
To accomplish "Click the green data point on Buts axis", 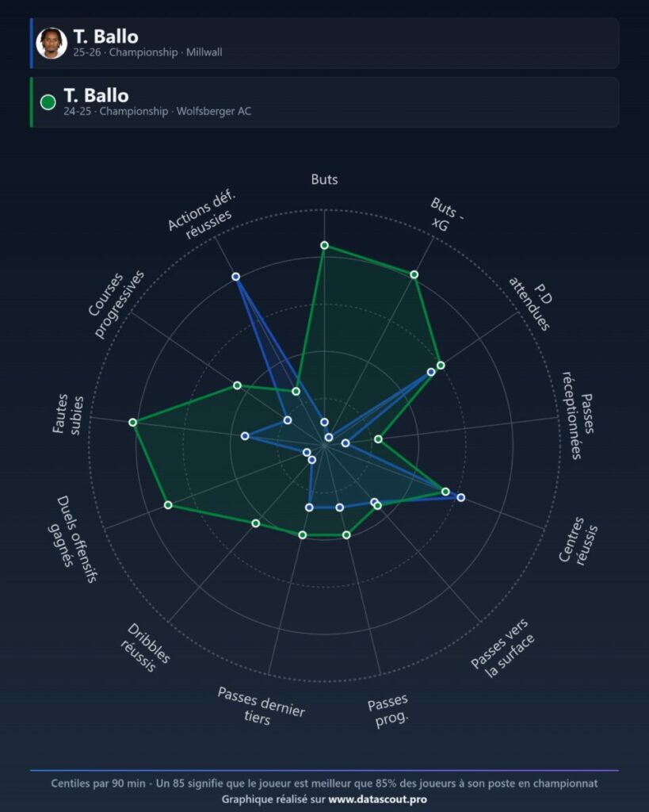I will click(x=325, y=245).
